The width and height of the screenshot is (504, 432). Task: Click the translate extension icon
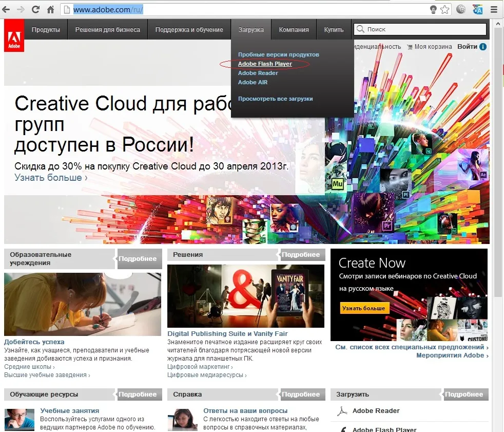(478, 9)
